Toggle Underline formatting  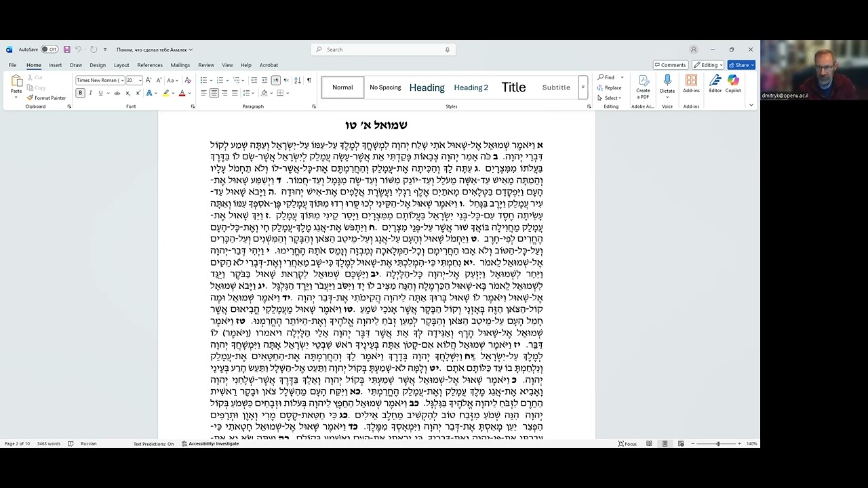tap(100, 93)
